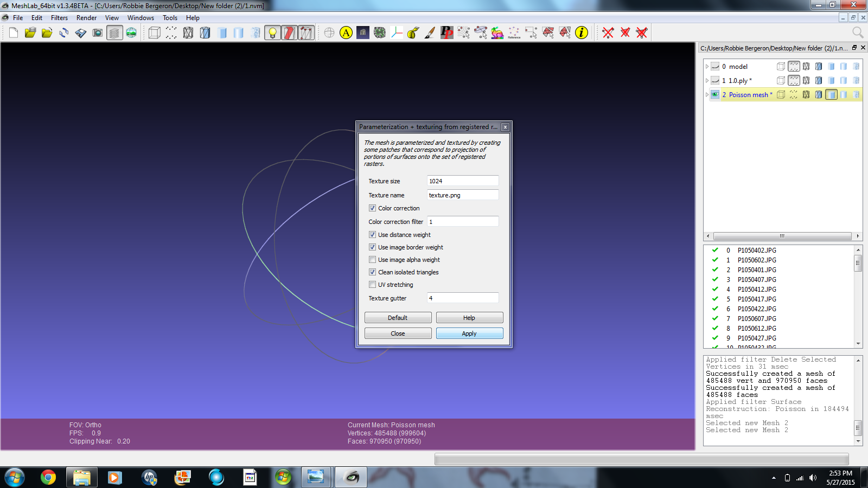Open the Filters menu

click(59, 18)
